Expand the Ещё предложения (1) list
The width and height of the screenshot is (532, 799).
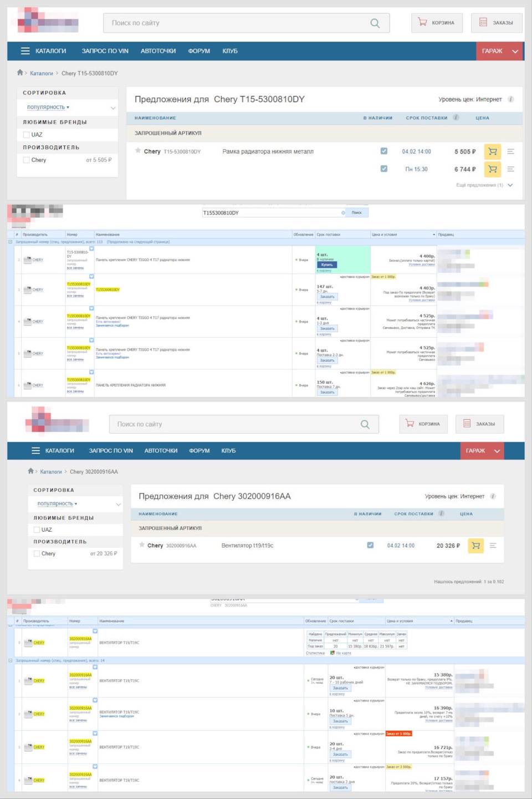tap(484, 185)
